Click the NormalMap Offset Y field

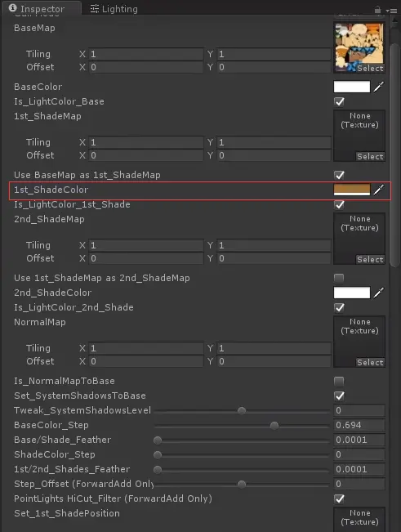(x=274, y=361)
